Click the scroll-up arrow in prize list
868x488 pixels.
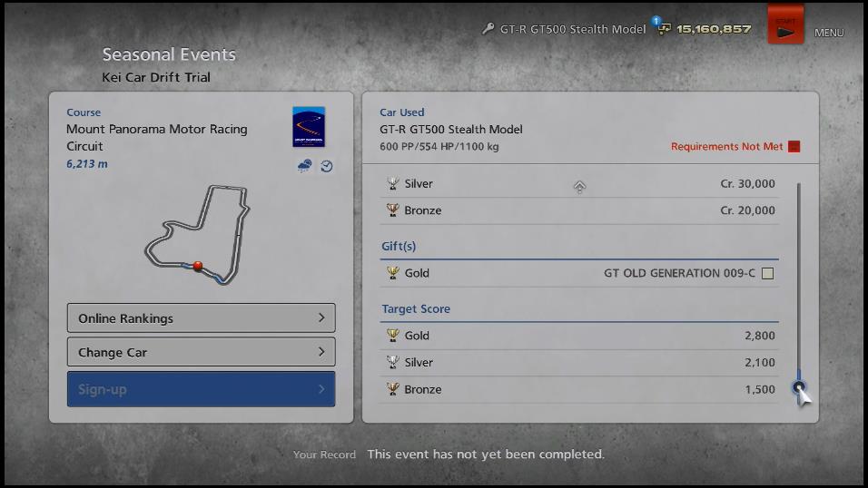tap(579, 187)
